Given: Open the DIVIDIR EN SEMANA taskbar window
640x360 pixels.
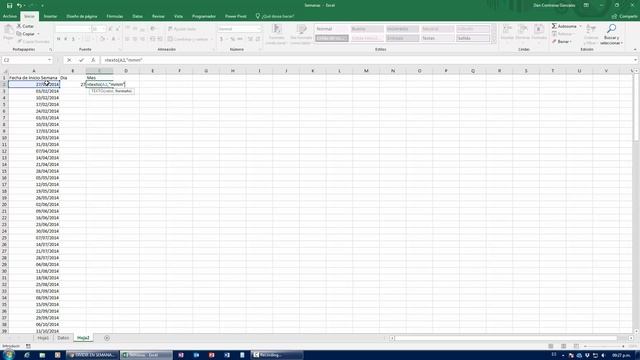Looking at the screenshot, I should coord(93,355).
